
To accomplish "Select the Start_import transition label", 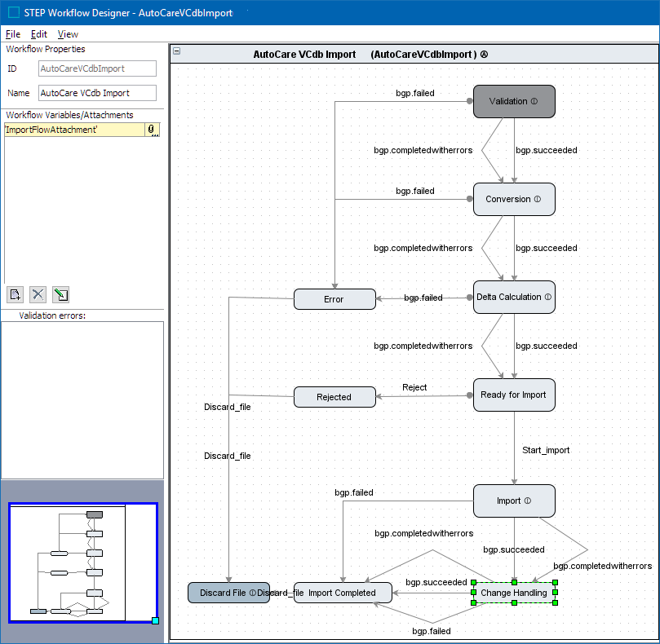I will coord(546,450).
